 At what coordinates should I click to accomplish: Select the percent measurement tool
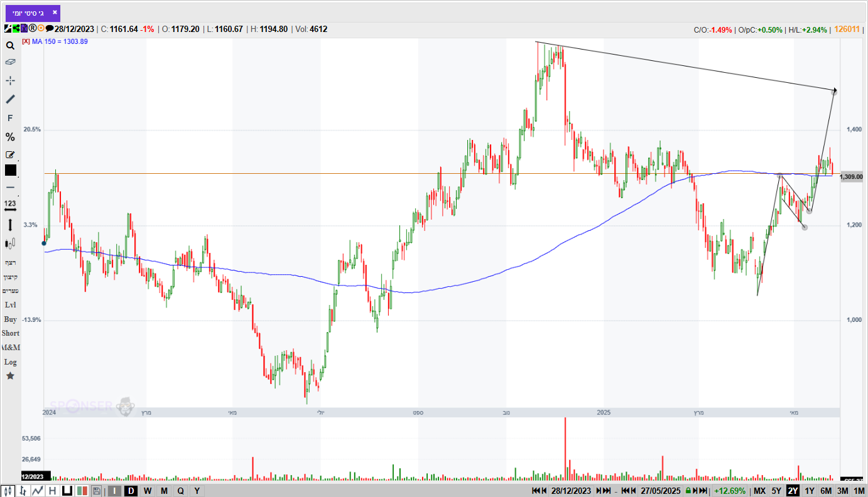pyautogui.click(x=10, y=137)
